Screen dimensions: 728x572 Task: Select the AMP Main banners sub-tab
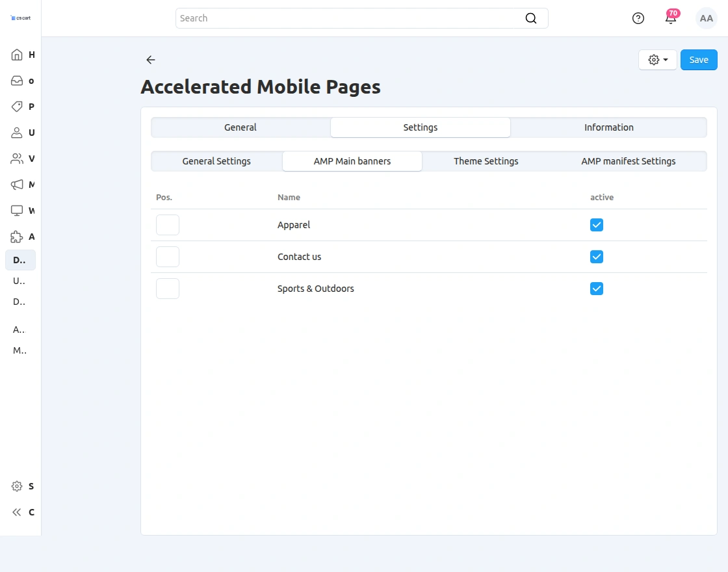coord(352,161)
